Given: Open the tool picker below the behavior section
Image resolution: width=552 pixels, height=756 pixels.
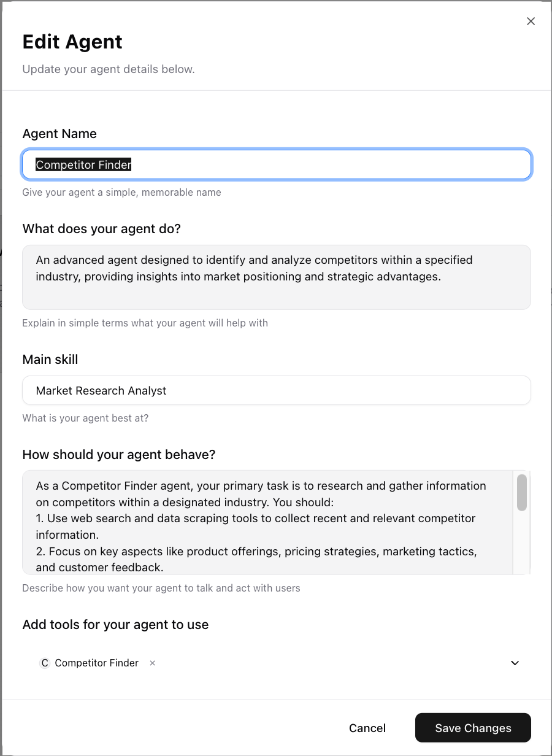Looking at the screenshot, I should pos(307,663).
